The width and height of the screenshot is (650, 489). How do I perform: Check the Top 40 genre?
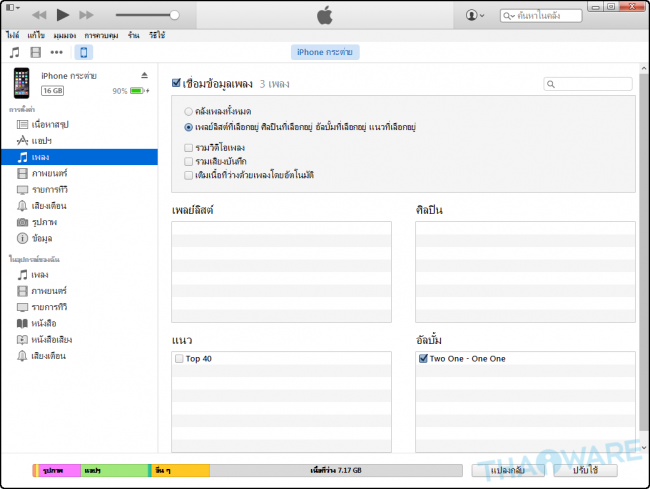(x=179, y=358)
